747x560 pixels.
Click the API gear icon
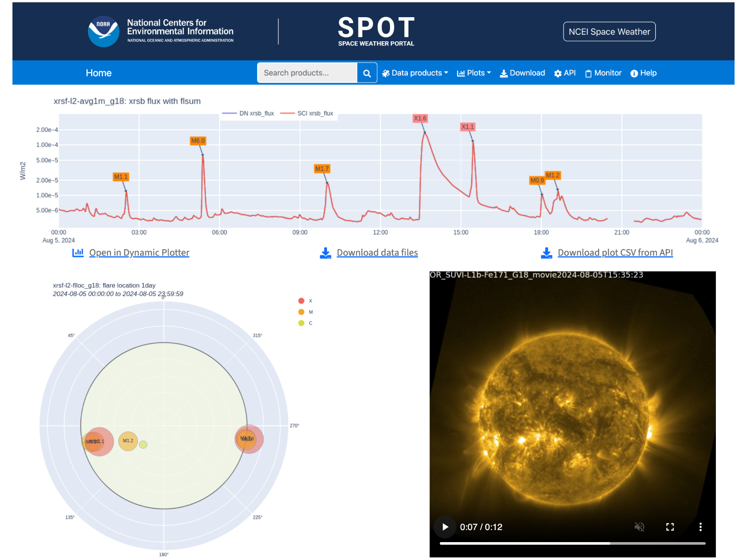[x=558, y=73]
